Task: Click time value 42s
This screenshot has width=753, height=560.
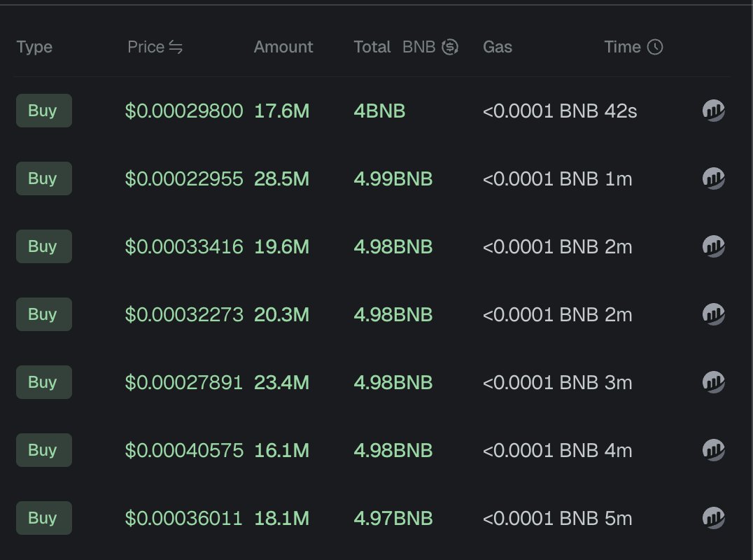Action: click(621, 111)
